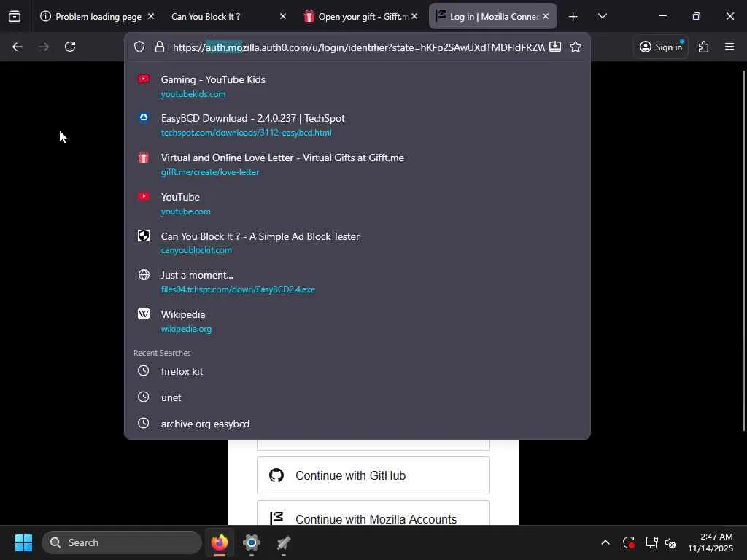Open the Windows Start menu

(23, 542)
